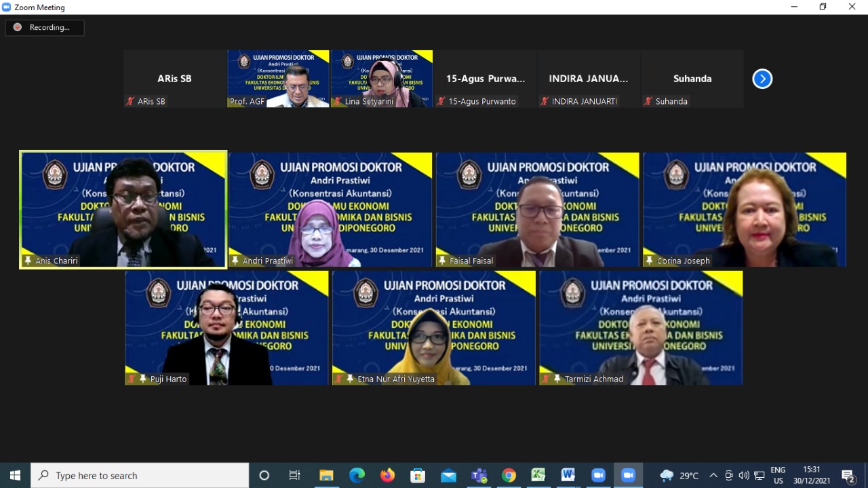Select Anis Chariri's highlighted video tile
The height and width of the screenshot is (488, 868).
click(x=123, y=210)
